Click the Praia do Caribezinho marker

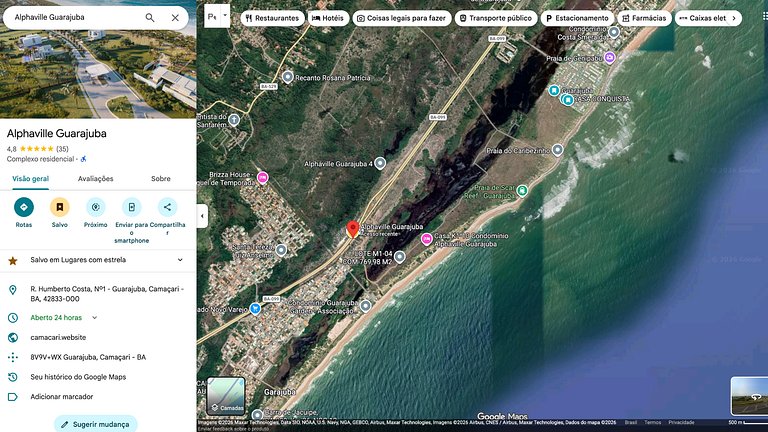557,150
